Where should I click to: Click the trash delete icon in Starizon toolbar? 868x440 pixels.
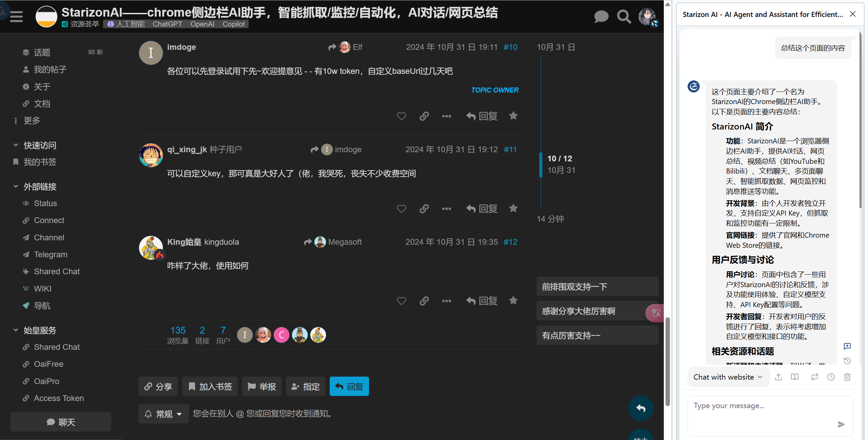click(847, 377)
